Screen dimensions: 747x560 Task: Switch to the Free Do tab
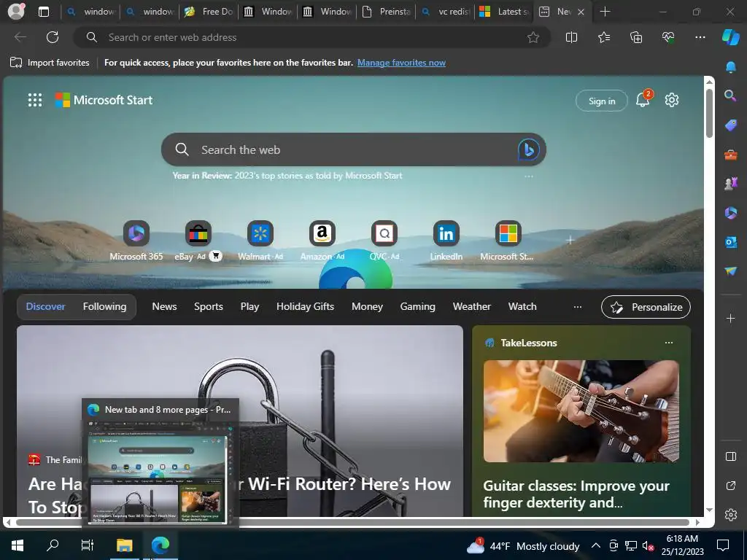[209, 12]
